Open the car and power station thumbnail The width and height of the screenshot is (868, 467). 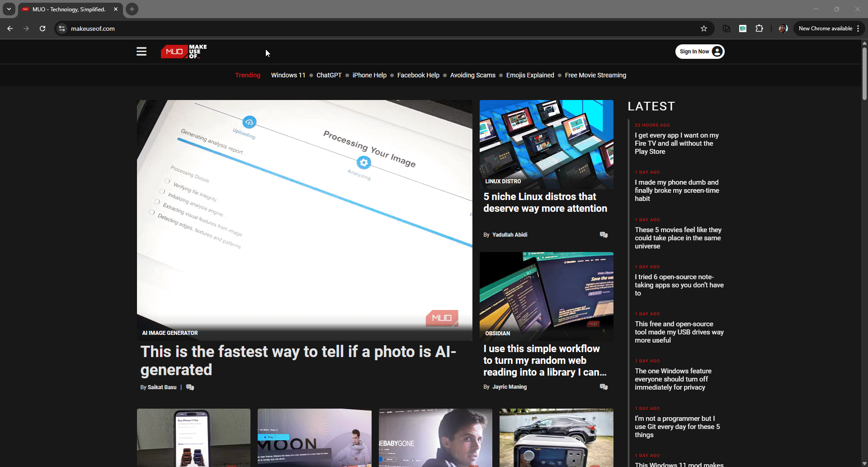(x=557, y=438)
